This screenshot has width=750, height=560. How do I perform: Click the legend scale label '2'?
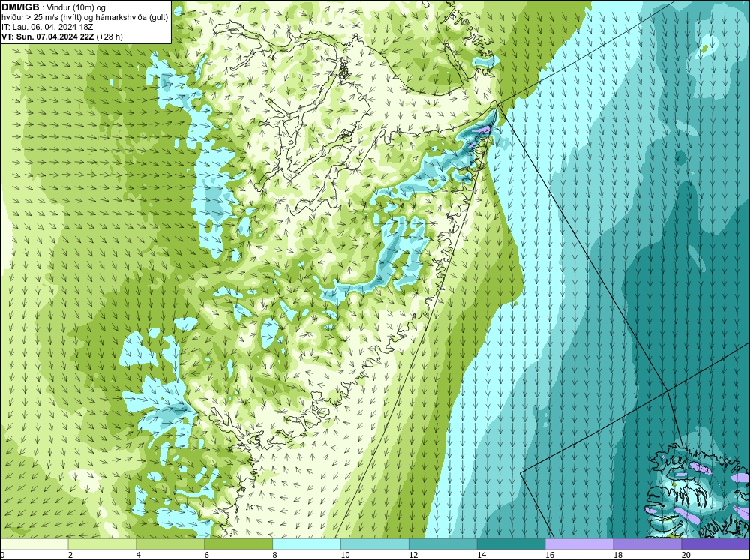coord(70,555)
